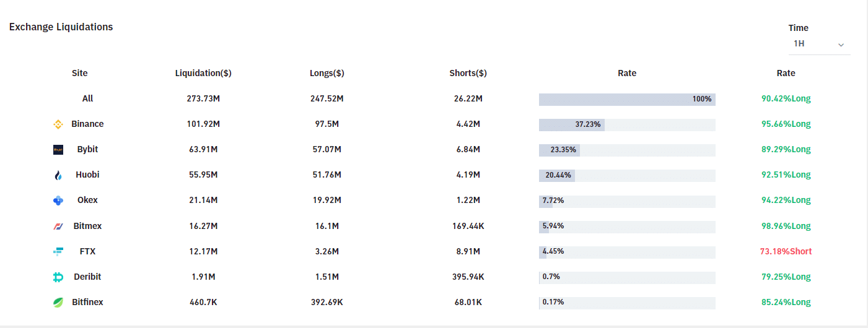Sort by the Longs($) column header
Screen dimensions: 868x328
(x=327, y=73)
